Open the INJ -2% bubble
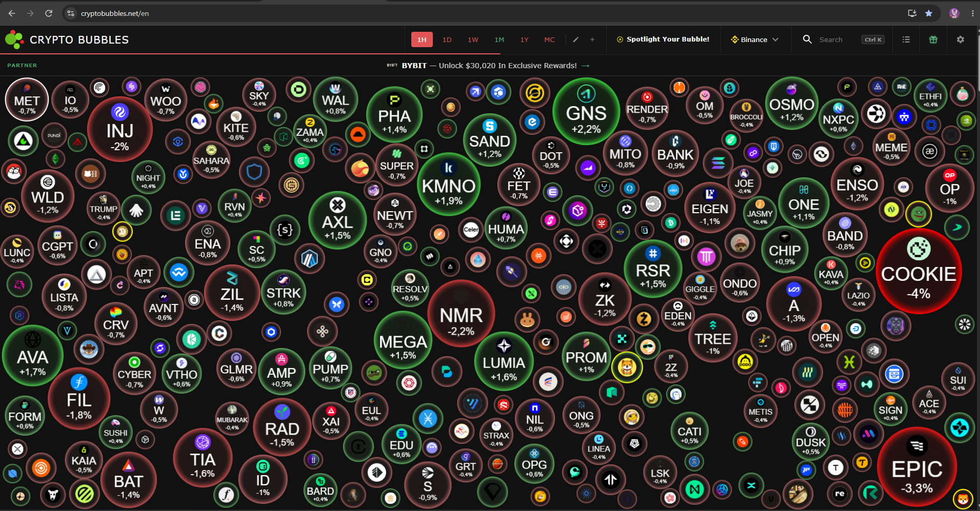980x511 pixels. pyautogui.click(x=120, y=129)
